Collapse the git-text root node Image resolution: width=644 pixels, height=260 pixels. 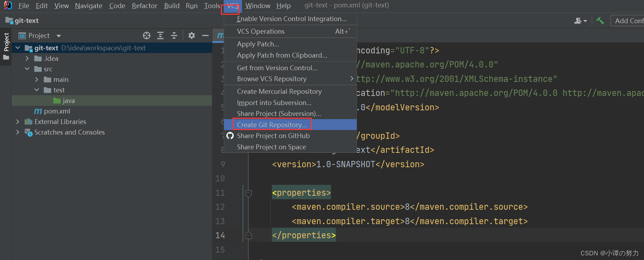[18, 48]
